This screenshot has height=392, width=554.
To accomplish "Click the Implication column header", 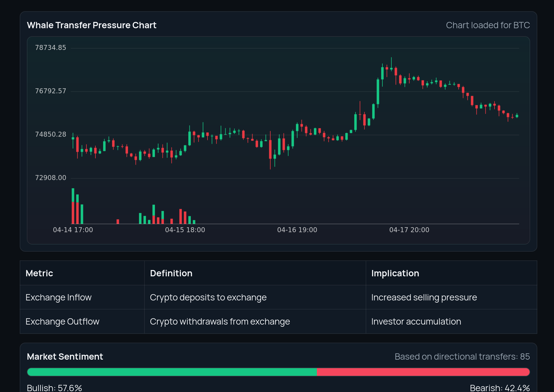I will point(395,273).
